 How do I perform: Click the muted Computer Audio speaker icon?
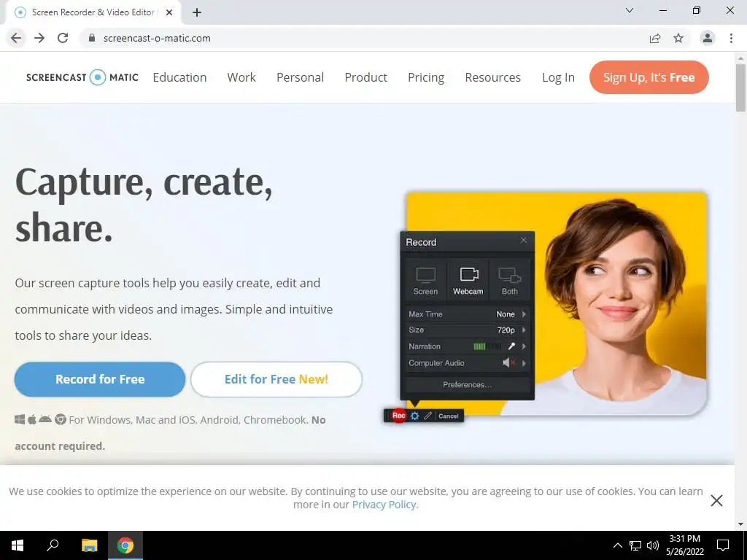pyautogui.click(x=508, y=363)
